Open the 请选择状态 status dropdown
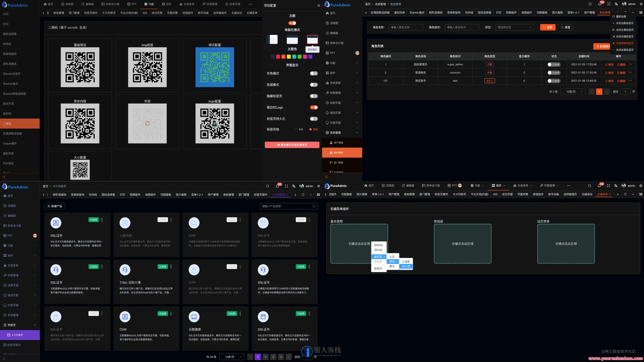 (x=515, y=27)
